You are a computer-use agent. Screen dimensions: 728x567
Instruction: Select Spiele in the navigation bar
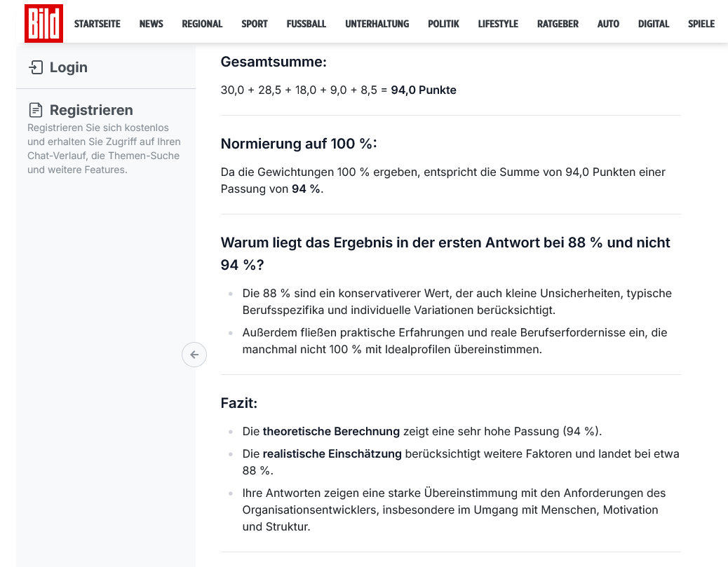pyautogui.click(x=701, y=24)
